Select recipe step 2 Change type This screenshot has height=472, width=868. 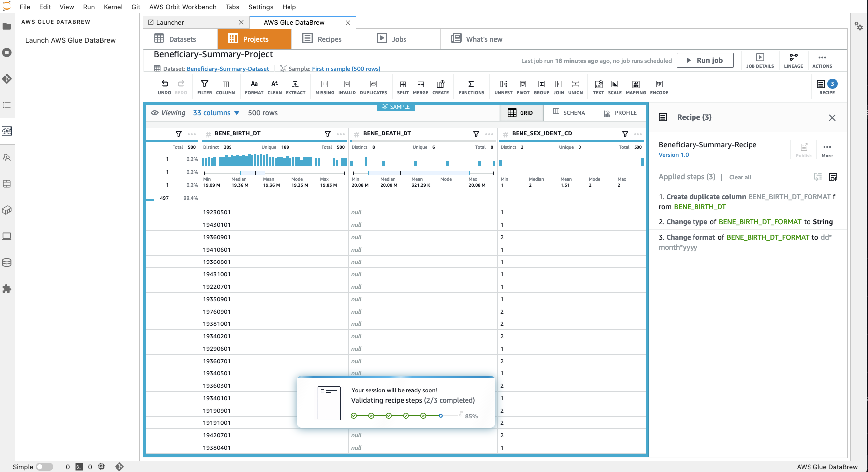coord(746,222)
